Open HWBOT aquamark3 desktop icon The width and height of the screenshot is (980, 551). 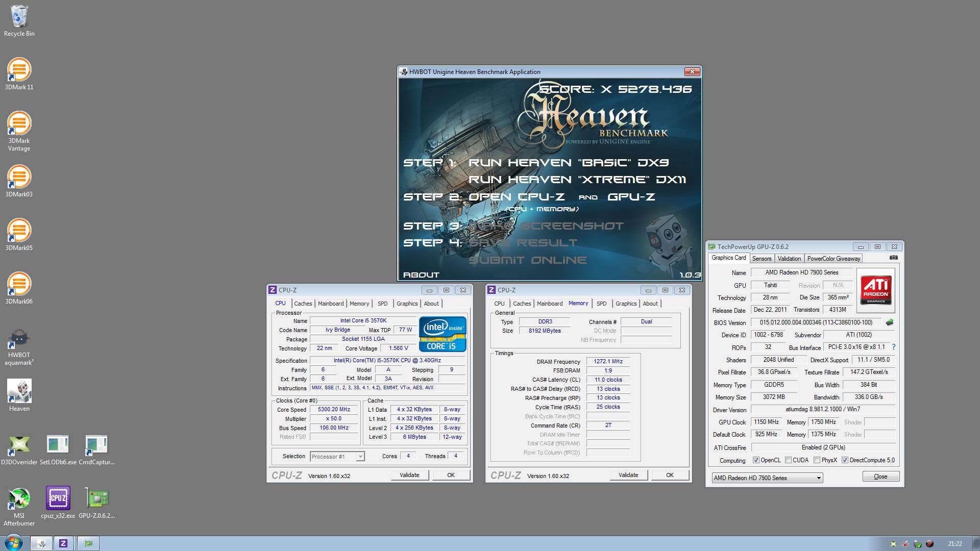coord(19,347)
